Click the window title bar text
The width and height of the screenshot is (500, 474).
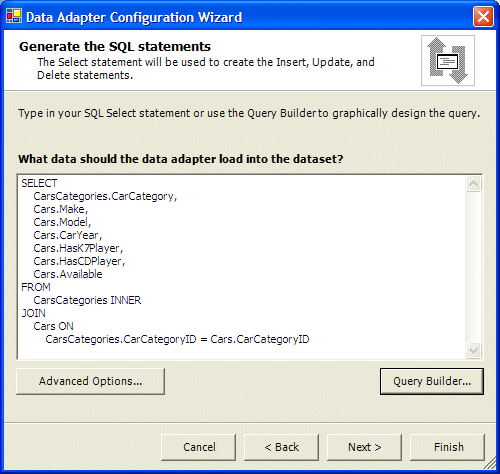[x=134, y=17]
